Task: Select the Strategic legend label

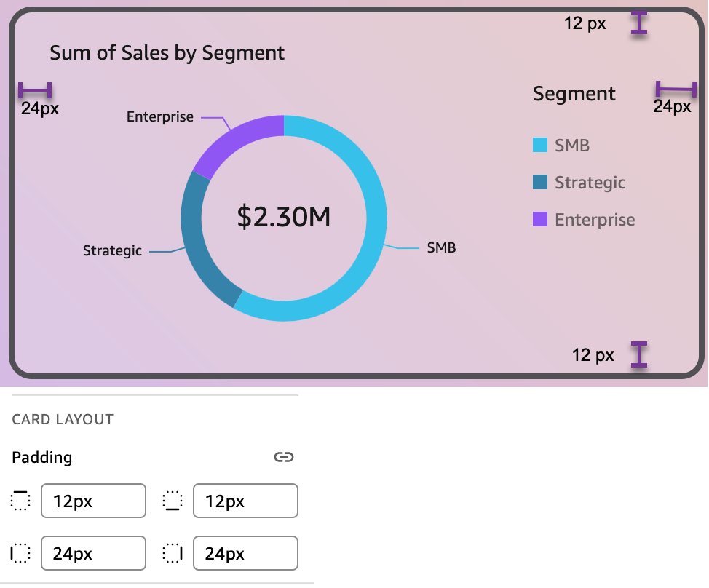Action: pos(590,183)
